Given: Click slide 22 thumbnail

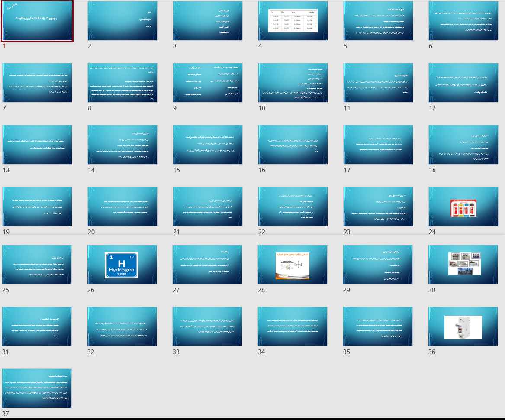Looking at the screenshot, I should click(293, 207).
